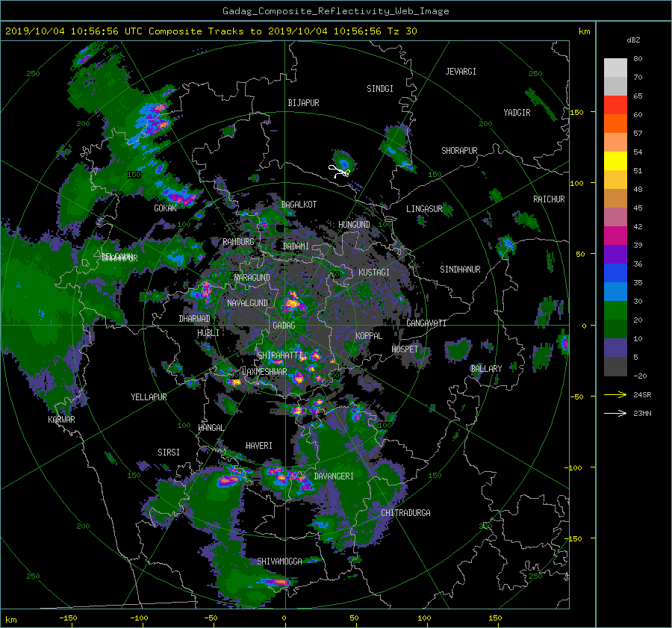Click the -150 tick on bottom km axis
This screenshot has height=628, width=672.
68,618
